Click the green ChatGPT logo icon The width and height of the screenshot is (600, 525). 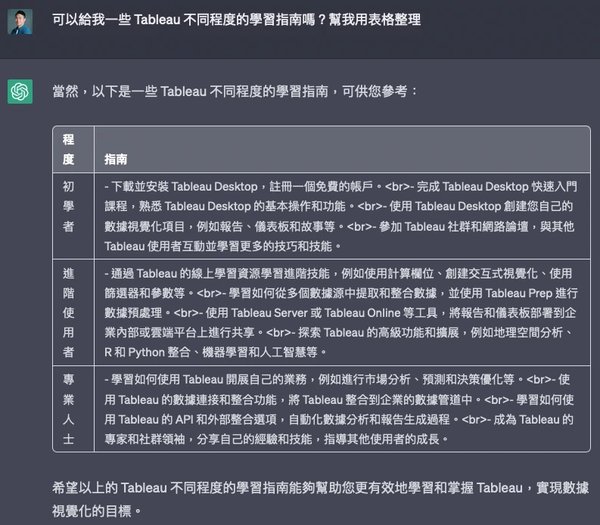click(x=20, y=91)
